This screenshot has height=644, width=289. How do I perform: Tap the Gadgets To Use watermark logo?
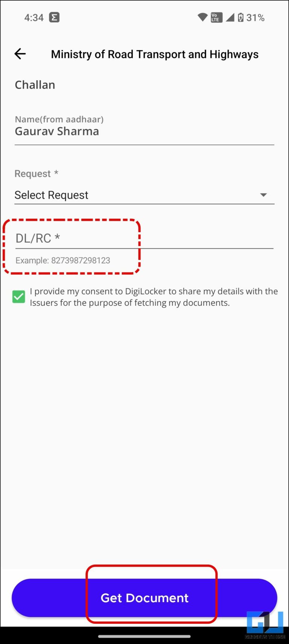click(265, 625)
